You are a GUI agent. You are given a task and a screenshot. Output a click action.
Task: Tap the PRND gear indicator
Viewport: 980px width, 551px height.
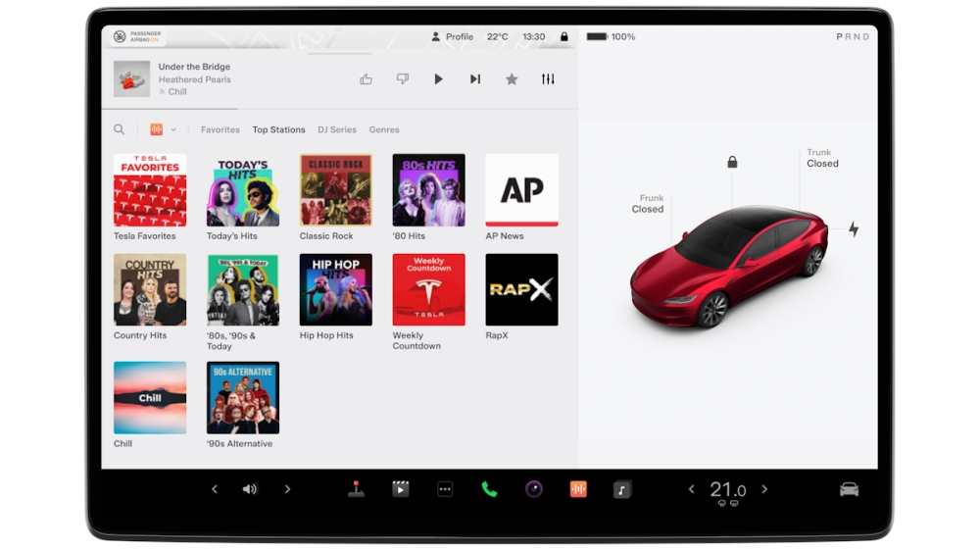click(x=853, y=37)
